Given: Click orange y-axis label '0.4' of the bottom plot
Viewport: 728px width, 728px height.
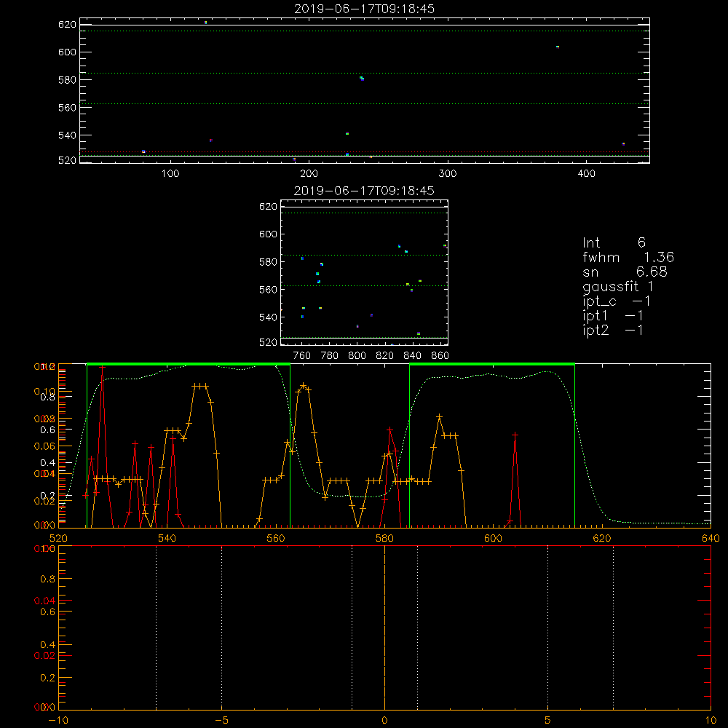Looking at the screenshot, I should click(48, 645).
